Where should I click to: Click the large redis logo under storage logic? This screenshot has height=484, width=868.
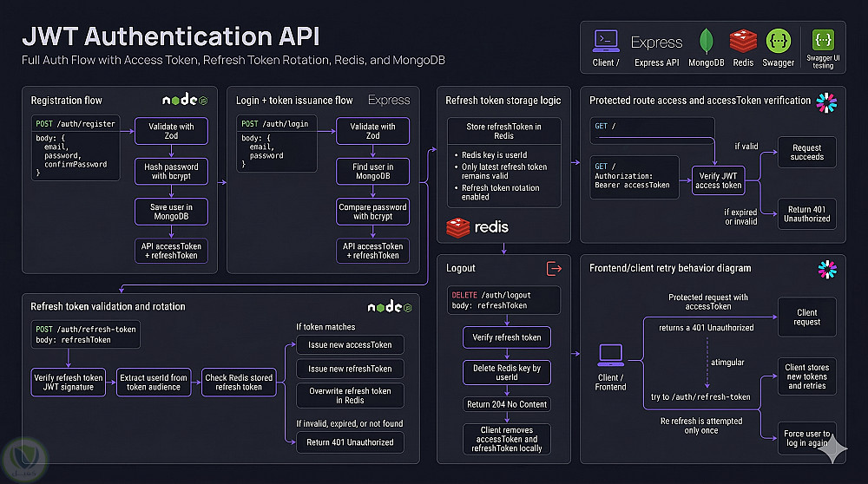pos(477,227)
